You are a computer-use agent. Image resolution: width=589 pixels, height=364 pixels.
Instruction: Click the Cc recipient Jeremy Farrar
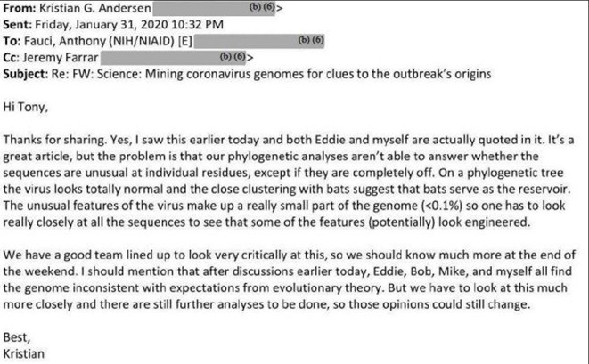coord(63,58)
